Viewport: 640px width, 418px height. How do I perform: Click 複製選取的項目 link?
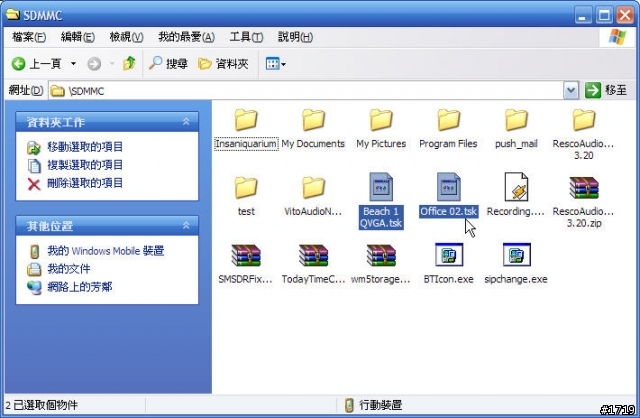pyautogui.click(x=84, y=165)
